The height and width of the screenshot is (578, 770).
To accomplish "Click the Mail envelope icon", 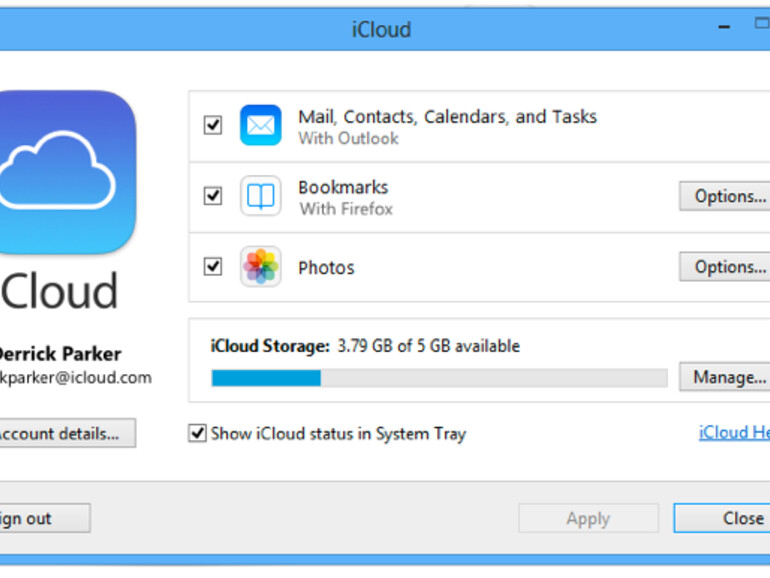I will [260, 125].
